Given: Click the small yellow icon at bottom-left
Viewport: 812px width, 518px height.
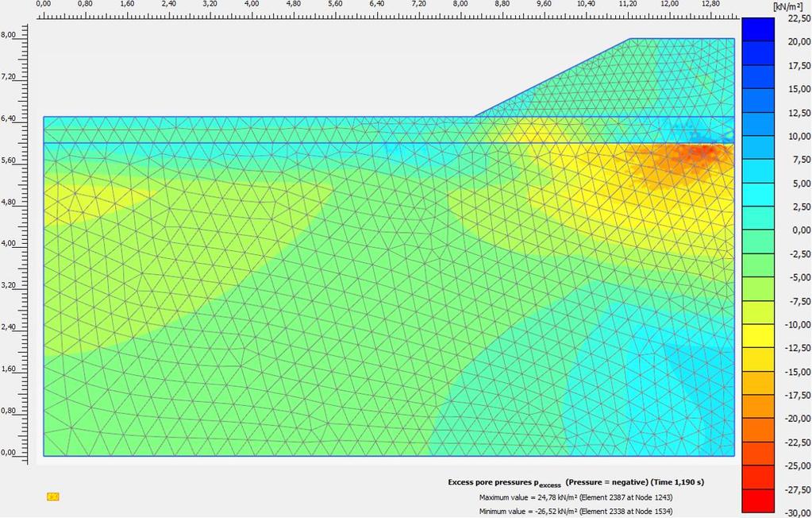Looking at the screenshot, I should click(53, 497).
